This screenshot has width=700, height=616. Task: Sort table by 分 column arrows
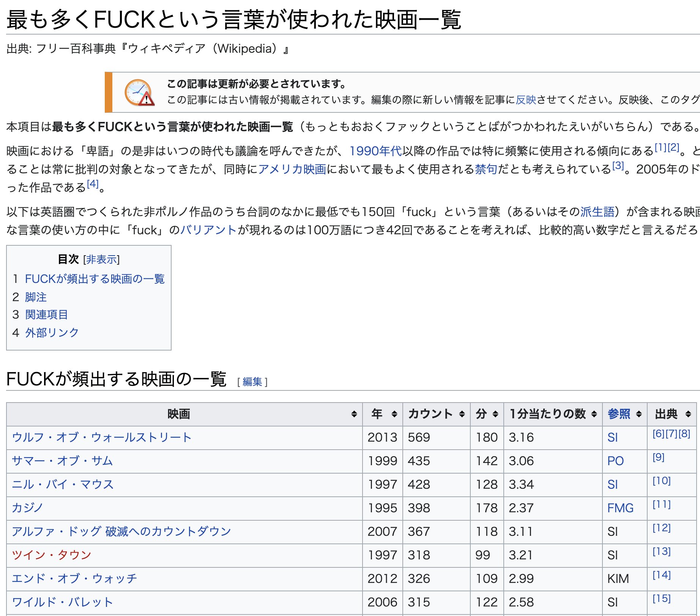coord(495,414)
